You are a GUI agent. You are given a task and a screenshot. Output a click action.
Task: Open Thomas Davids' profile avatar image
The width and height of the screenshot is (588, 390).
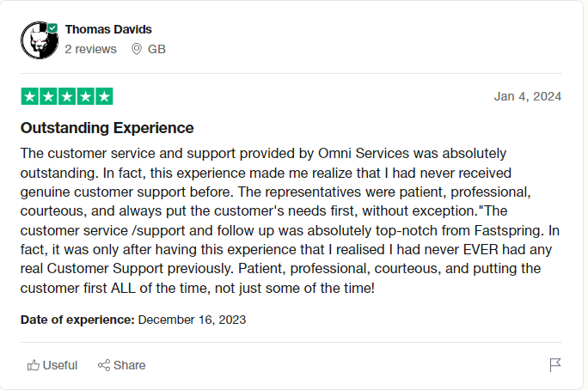40,40
